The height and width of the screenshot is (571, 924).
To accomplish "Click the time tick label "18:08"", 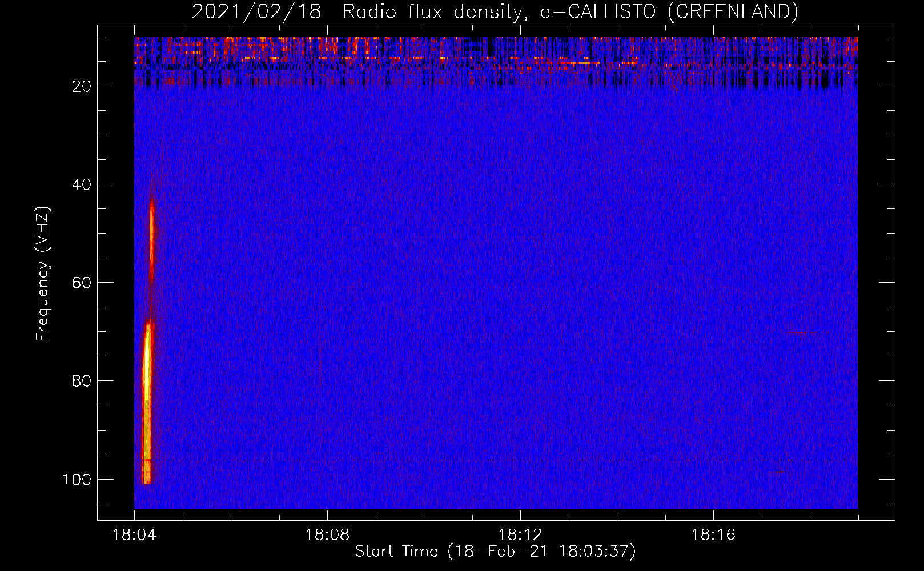I will [x=327, y=534].
